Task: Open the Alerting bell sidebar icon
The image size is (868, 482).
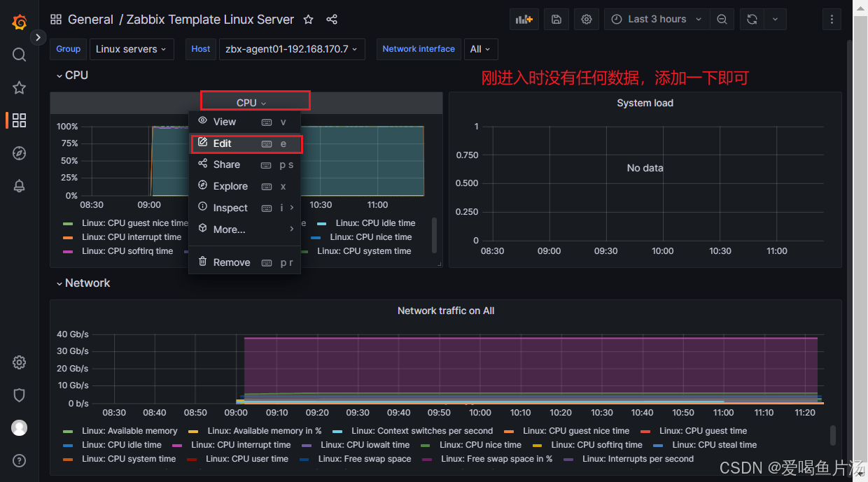Action: click(x=20, y=186)
